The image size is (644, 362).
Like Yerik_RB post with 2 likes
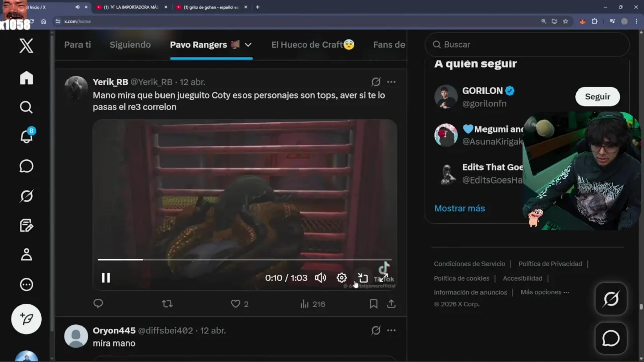(x=239, y=304)
